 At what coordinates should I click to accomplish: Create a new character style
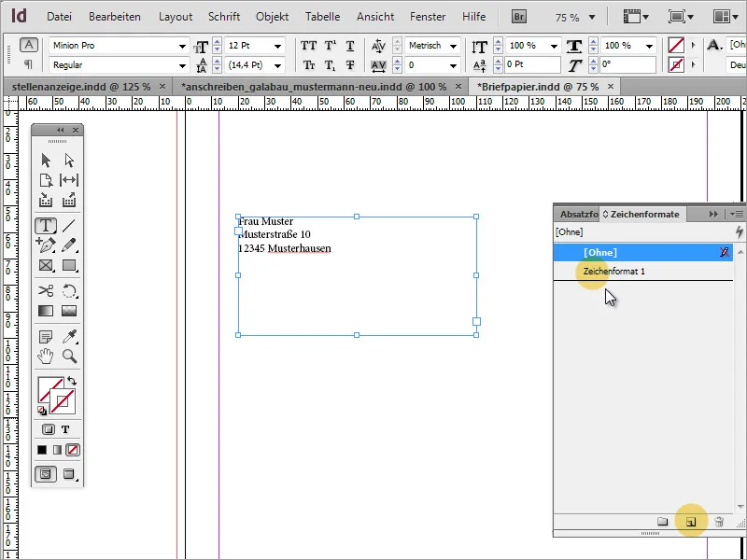(x=691, y=522)
